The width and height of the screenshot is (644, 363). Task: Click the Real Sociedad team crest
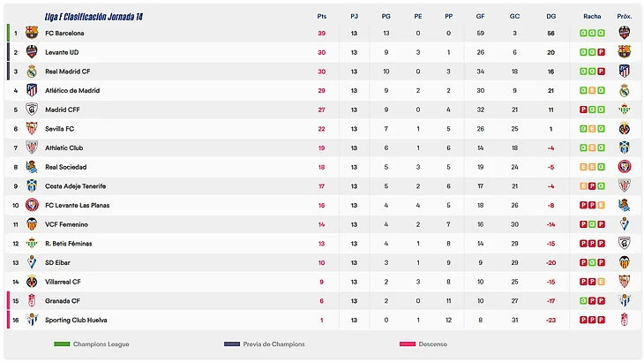coord(32,167)
